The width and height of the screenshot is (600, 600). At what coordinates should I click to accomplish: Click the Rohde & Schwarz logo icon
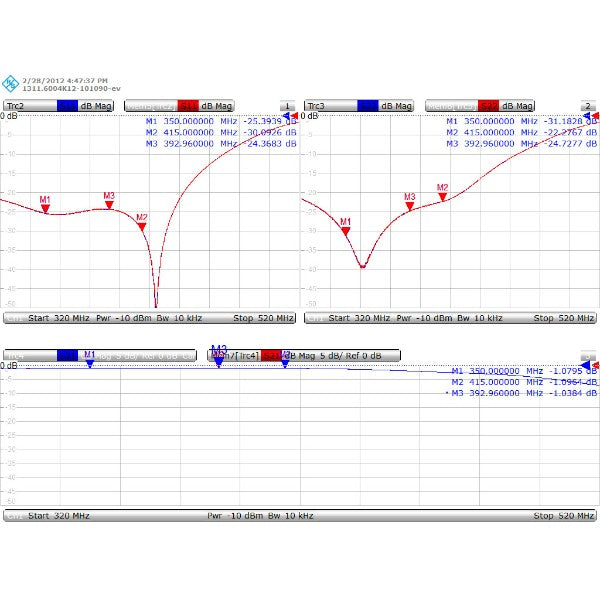[10, 82]
